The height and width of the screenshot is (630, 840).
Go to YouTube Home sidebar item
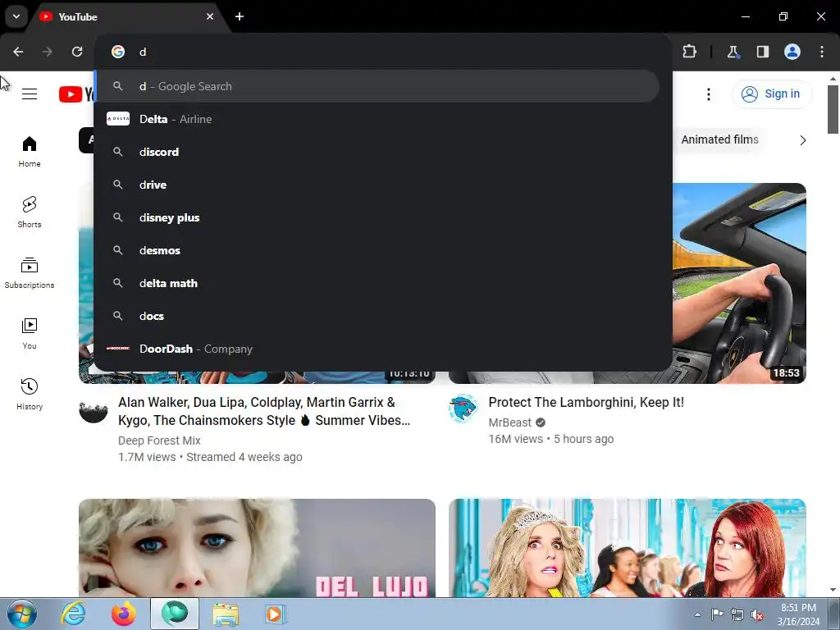30,152
